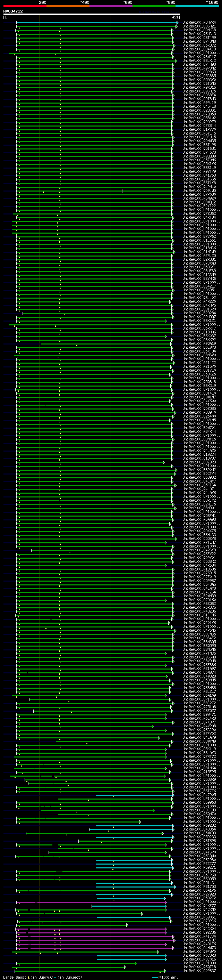Click the orange ~40% identity legend segment
Viewport: 222px width, 980px height.
68,6
